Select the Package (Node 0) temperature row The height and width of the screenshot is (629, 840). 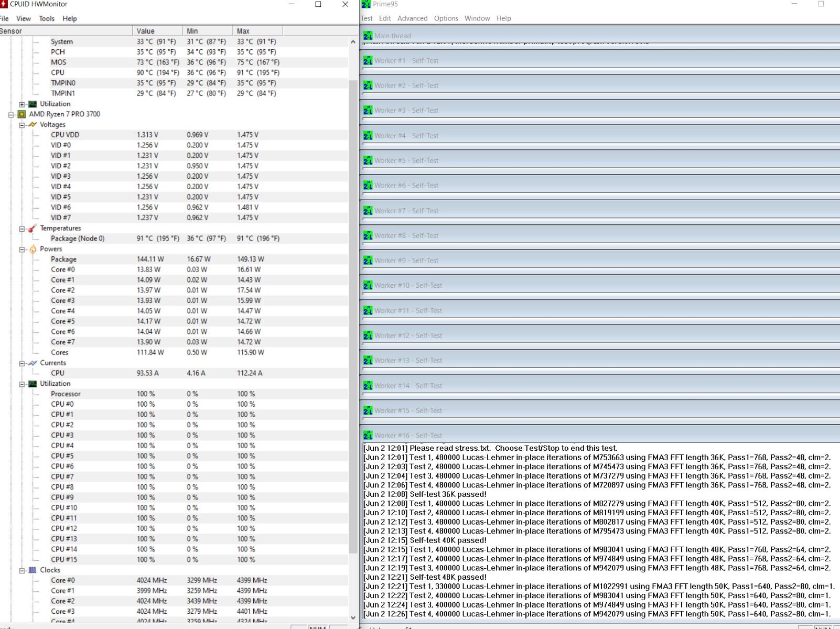[x=175, y=238]
